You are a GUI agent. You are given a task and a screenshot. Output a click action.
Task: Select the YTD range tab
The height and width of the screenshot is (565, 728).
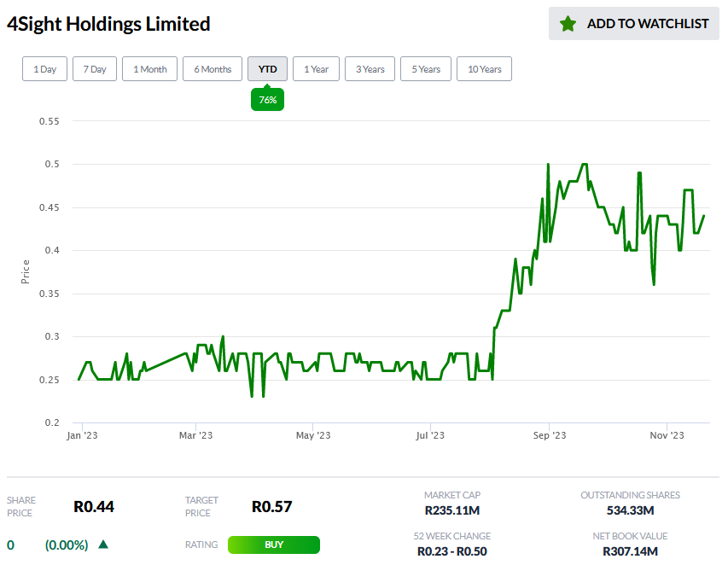tap(267, 69)
